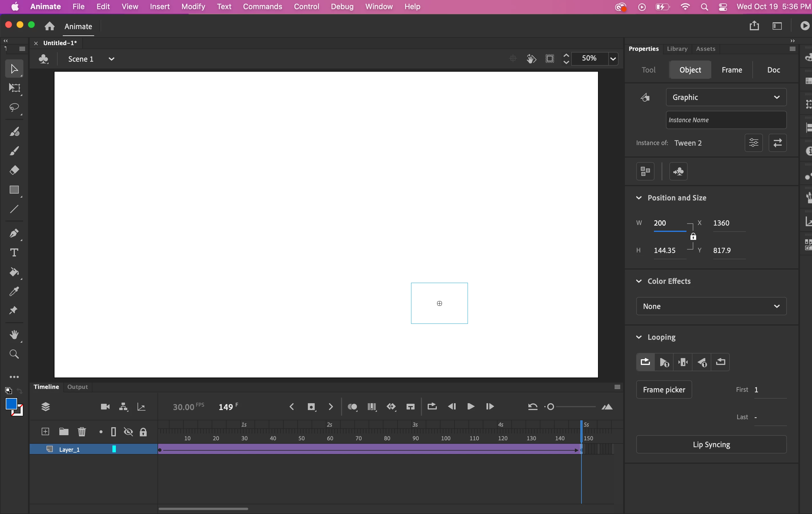Viewport: 812px width, 514px height.
Task: Click the Add Camera icon in timeline
Action: click(105, 407)
